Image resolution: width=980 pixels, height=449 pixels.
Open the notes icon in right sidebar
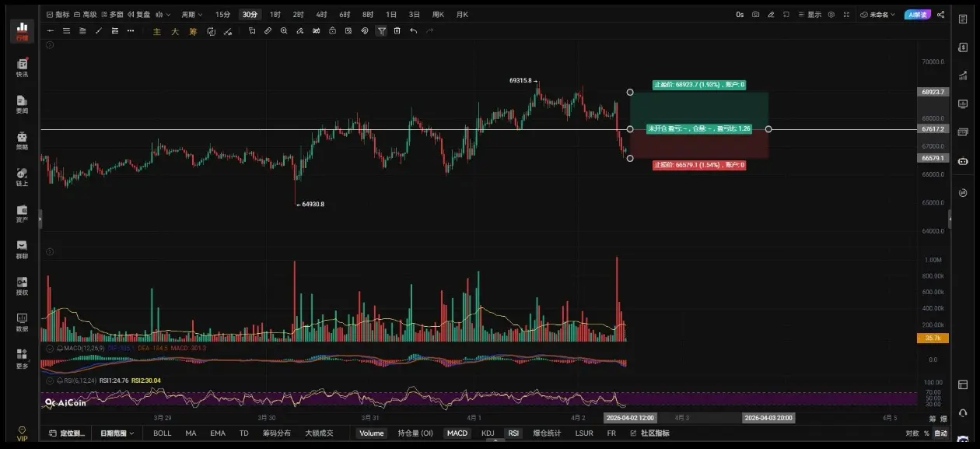tap(963, 19)
